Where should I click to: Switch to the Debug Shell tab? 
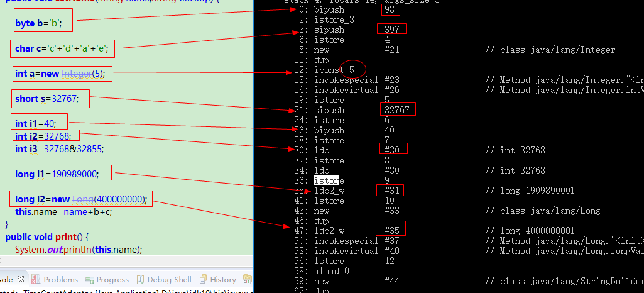(x=169, y=280)
